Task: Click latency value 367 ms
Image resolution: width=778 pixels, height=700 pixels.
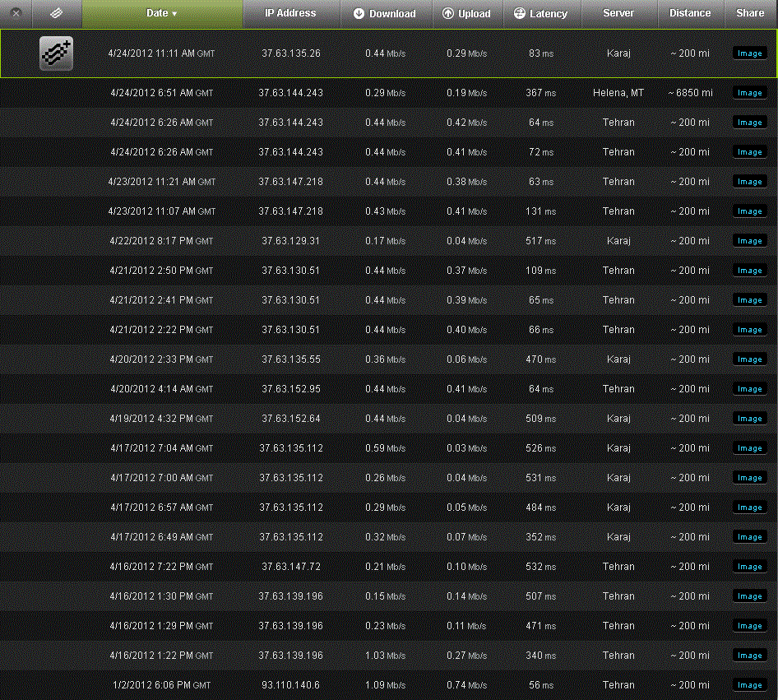Action: (541, 93)
